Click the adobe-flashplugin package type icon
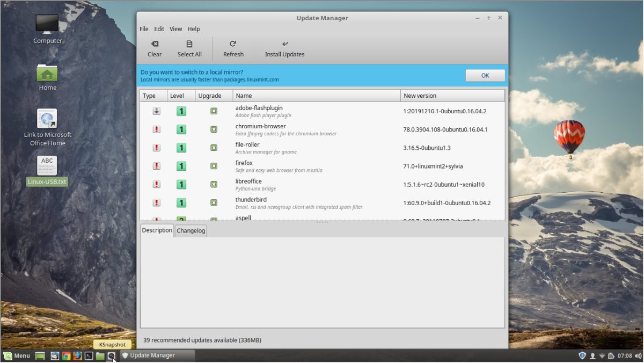Image resolution: width=644 pixels, height=363 pixels. [x=156, y=111]
